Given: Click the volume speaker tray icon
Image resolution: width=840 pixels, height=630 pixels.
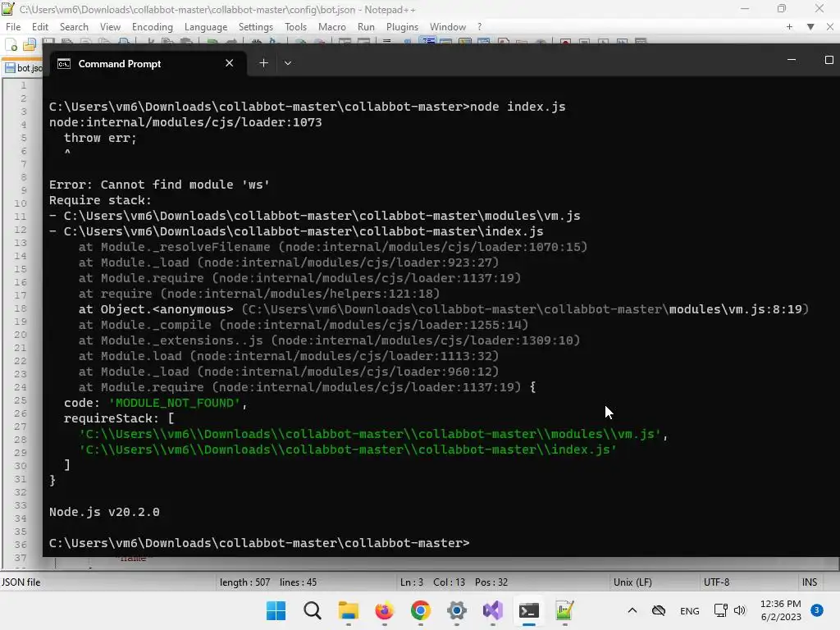Looking at the screenshot, I should coord(740,610).
